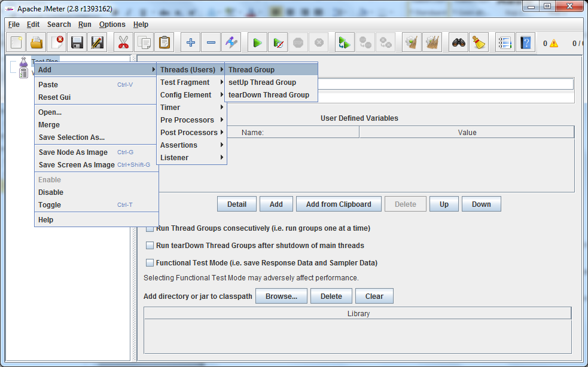Start the test with green play icon
The width and height of the screenshot is (588, 367).
(258, 42)
